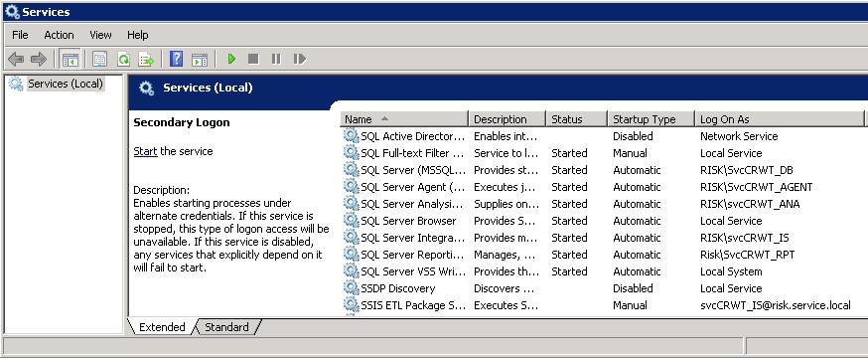Select Services (Local) in the console tree

66,84
